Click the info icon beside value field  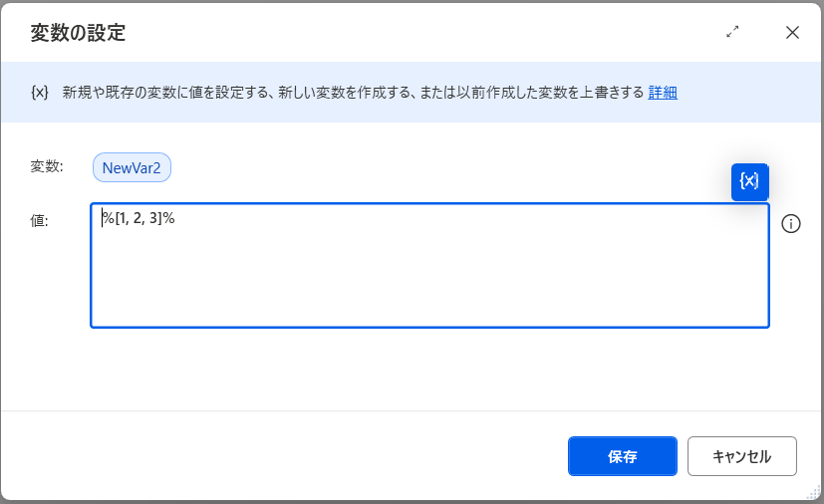tap(792, 223)
